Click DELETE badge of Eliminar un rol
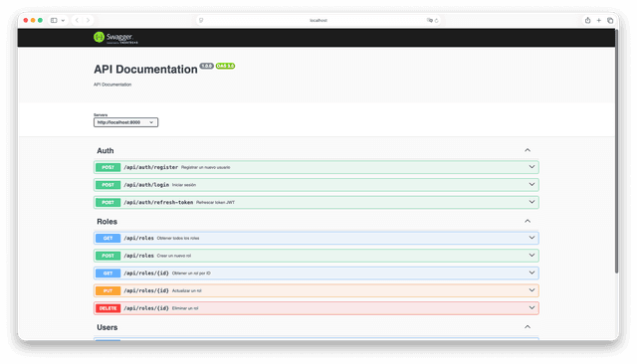637x364 pixels. [107, 308]
